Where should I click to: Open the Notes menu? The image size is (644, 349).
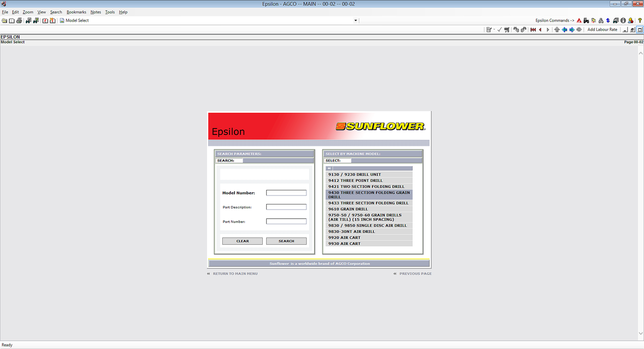click(x=96, y=12)
